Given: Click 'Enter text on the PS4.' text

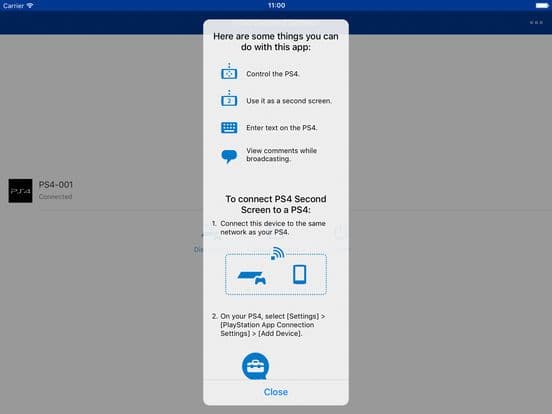Looking at the screenshot, I should click(282, 128).
